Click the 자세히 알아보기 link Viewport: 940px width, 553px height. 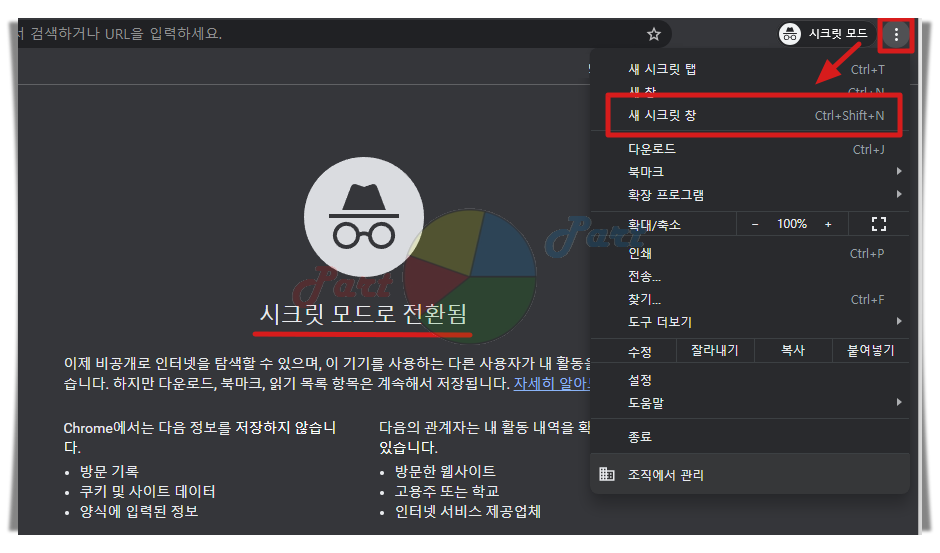(x=552, y=384)
